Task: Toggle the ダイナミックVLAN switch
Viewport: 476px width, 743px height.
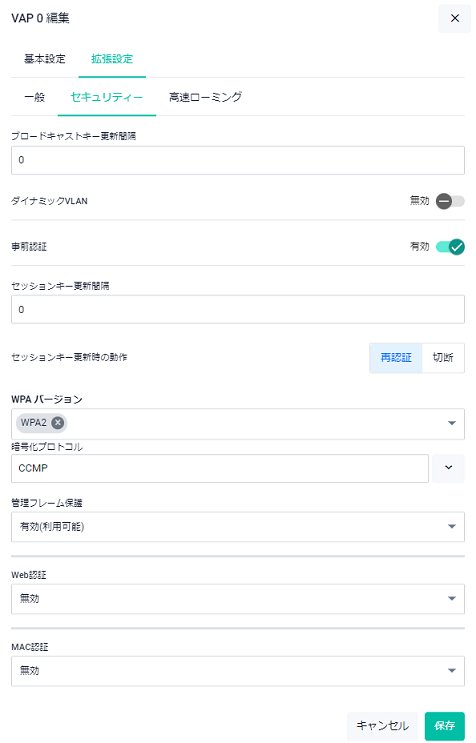Action: (450, 201)
